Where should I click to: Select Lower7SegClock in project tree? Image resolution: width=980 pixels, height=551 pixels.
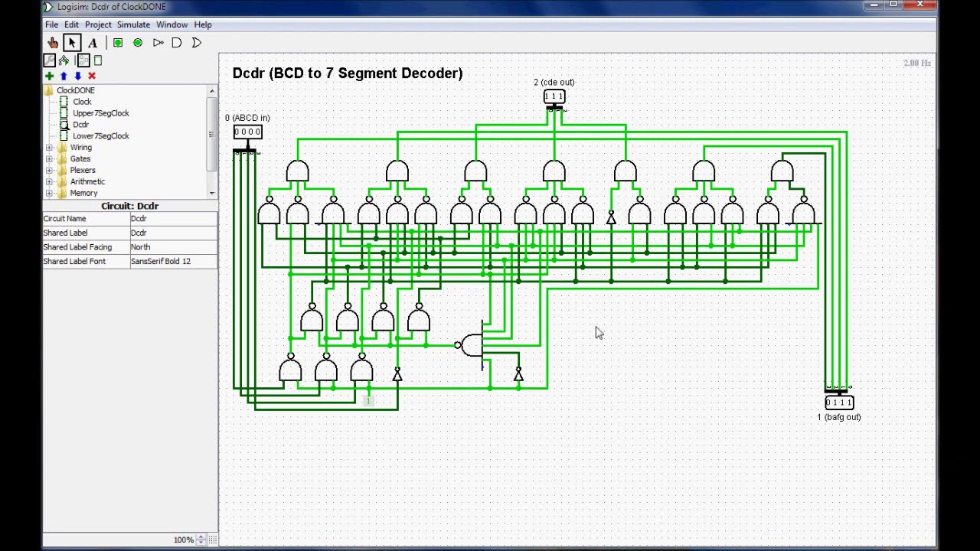[x=101, y=135]
